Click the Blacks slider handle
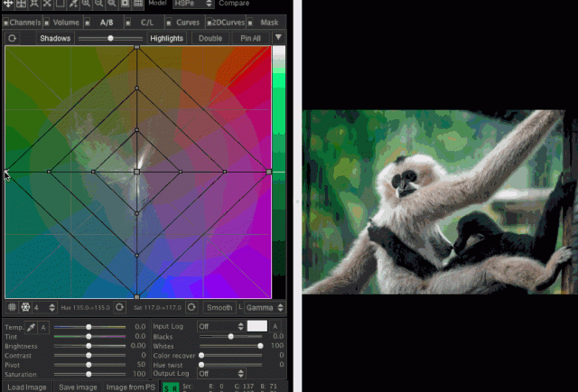 click(x=231, y=336)
